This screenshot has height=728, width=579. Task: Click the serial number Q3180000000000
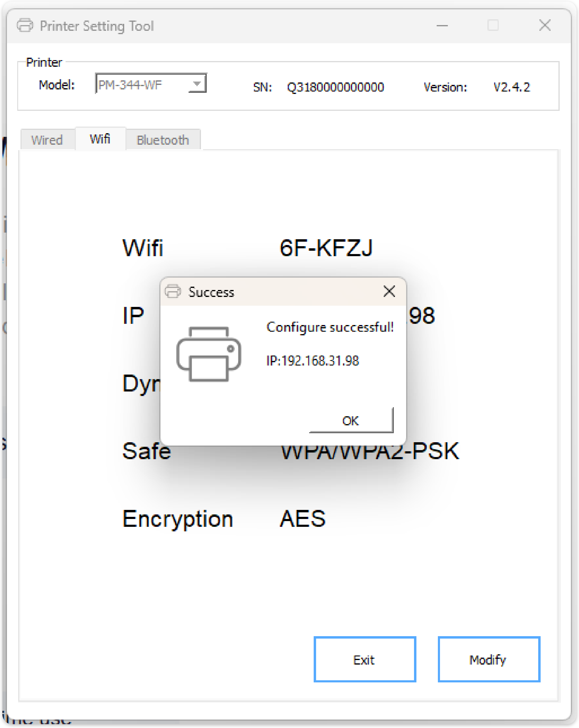[335, 88]
